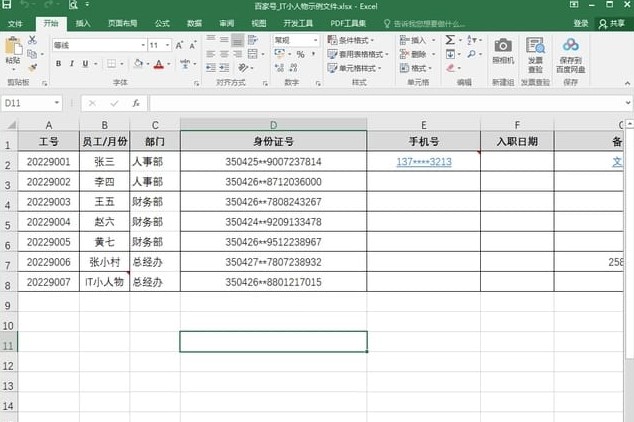Expand the formula bar chevron
The height and width of the screenshot is (422, 634).
pyautogui.click(x=628, y=103)
